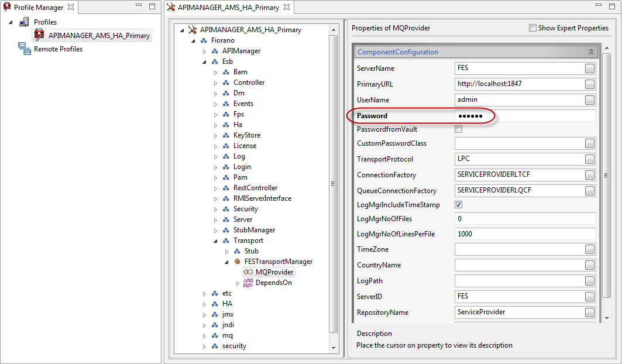
Task: Uncheck LogMgrIncludeTimeStamp checkbox
Action: coord(459,204)
